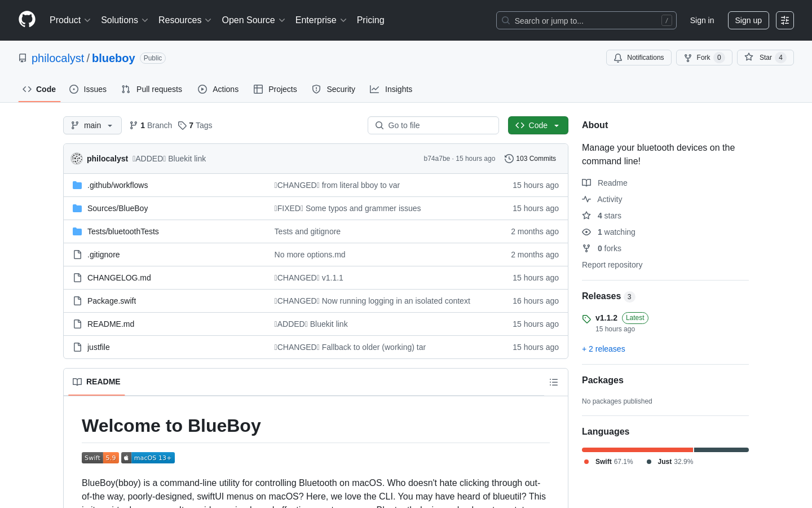The width and height of the screenshot is (812, 508).
Task: Open the Sources/BlueBoy folder
Action: (118, 208)
